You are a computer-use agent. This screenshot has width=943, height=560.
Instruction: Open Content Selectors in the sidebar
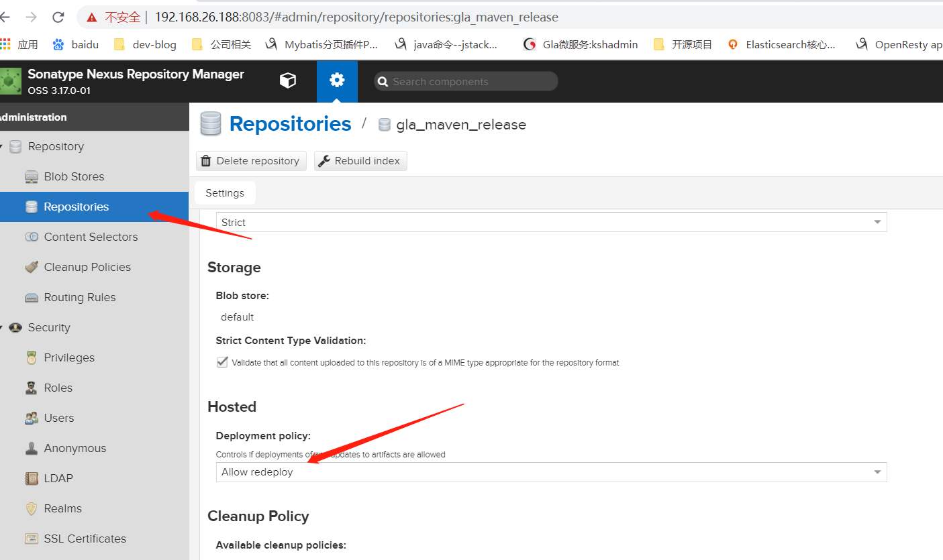91,237
